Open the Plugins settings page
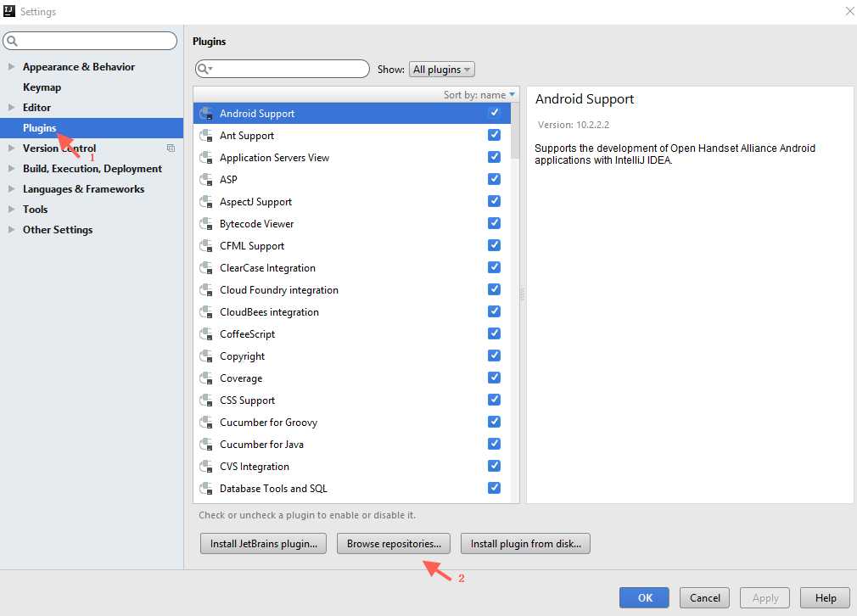Screen dimensions: 857x616 (39, 128)
